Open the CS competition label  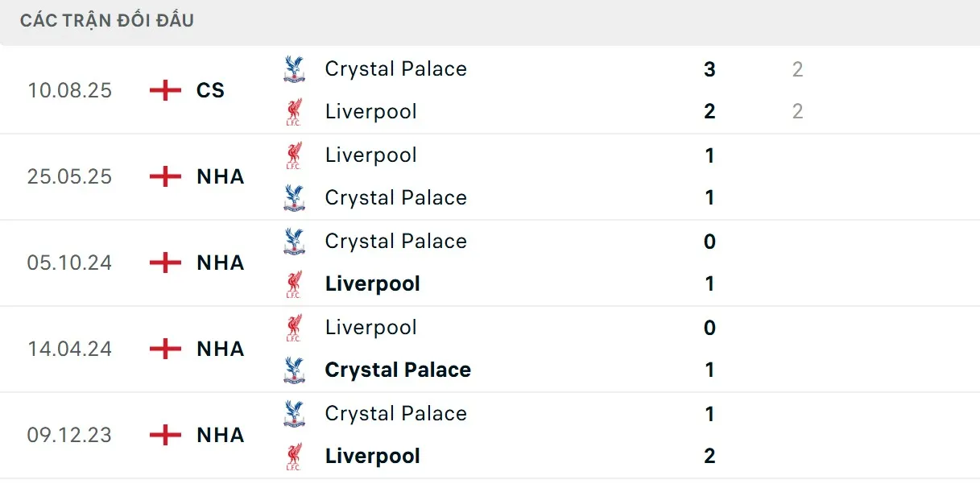tap(210, 90)
